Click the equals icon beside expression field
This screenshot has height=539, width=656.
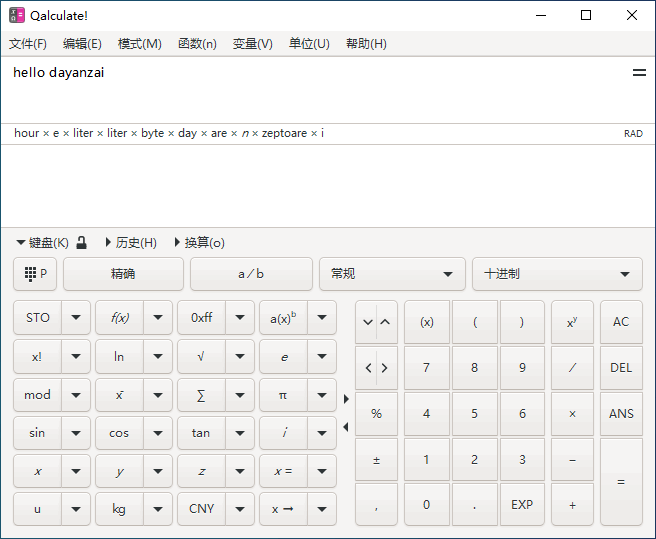point(639,73)
